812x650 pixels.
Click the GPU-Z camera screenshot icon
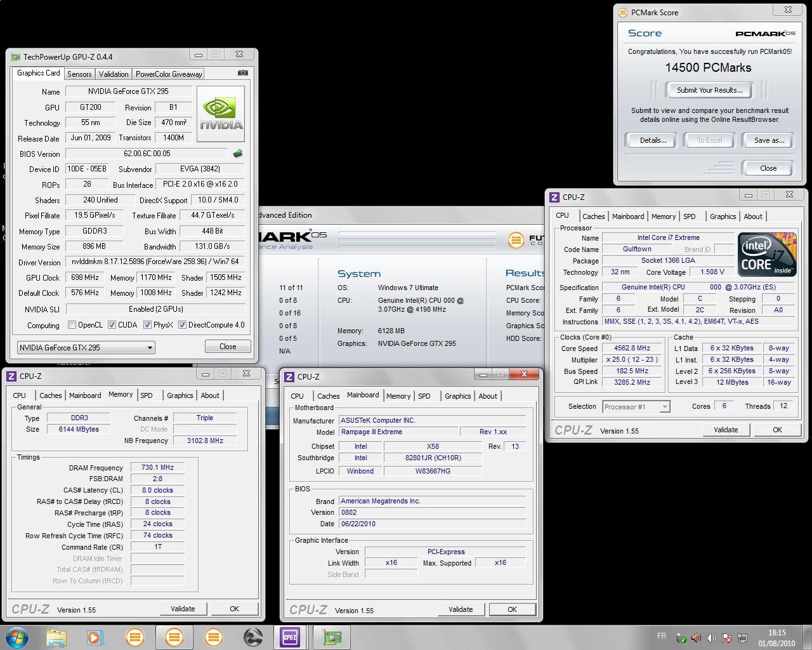pos(242,73)
